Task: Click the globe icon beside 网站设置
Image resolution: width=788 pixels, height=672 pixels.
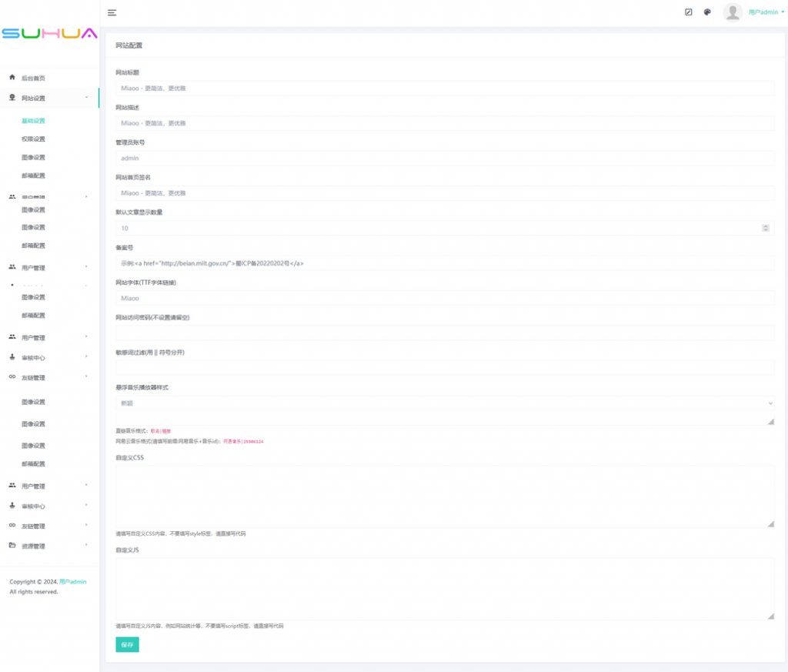Action: [12, 98]
